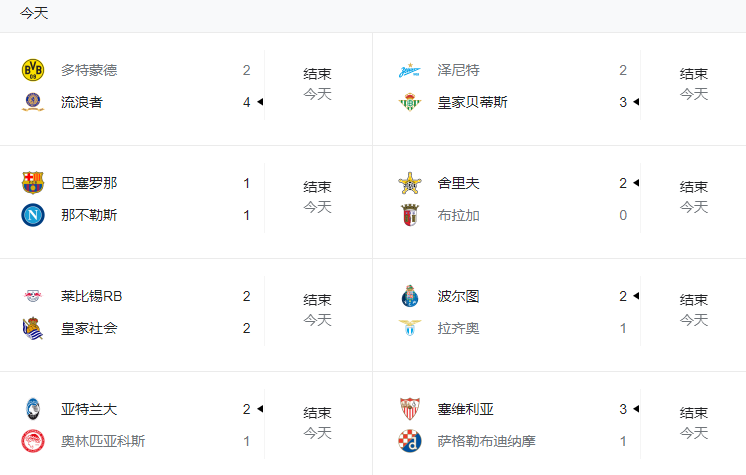Click the Dinamo Zagreb crest
Screen dimensions: 746x475
[x=409, y=441]
